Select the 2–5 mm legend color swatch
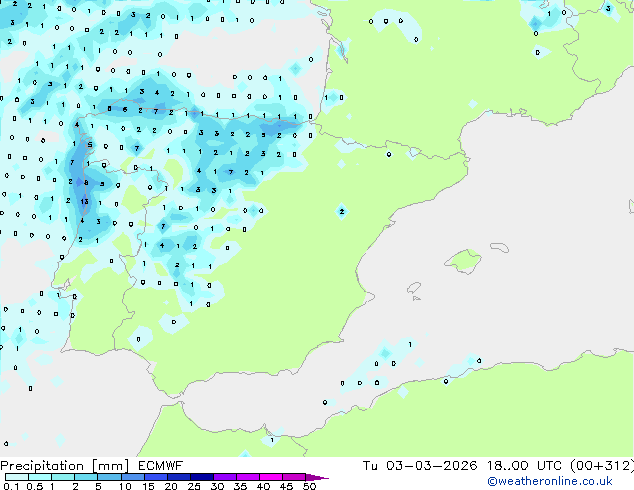The image size is (634, 490). (86, 477)
